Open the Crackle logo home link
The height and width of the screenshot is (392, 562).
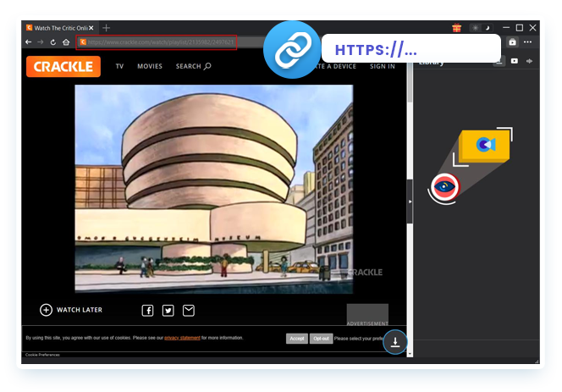pos(63,67)
